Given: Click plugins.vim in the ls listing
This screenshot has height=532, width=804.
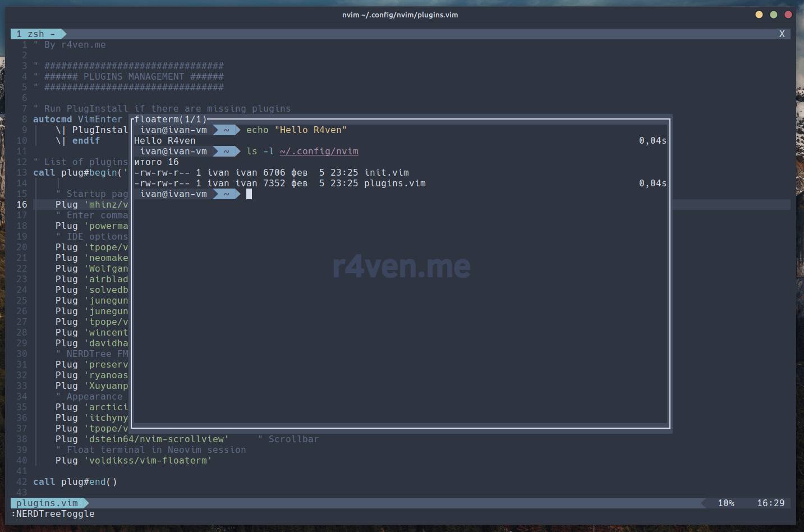Looking at the screenshot, I should tap(395, 184).
